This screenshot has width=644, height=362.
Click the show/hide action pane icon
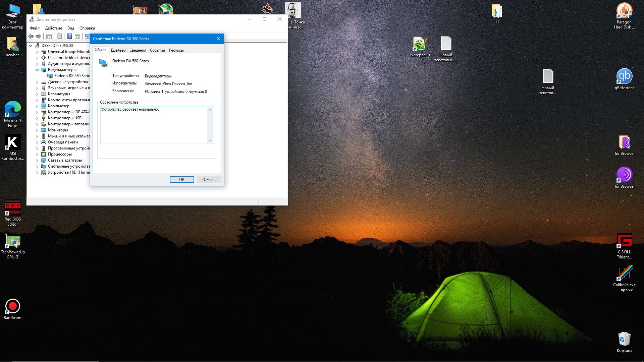point(77,36)
